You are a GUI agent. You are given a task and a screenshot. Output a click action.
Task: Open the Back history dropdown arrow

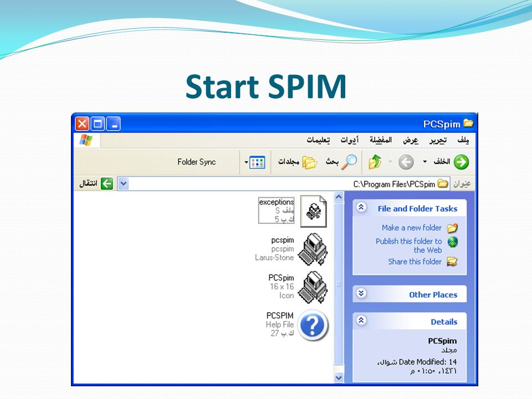(425, 161)
